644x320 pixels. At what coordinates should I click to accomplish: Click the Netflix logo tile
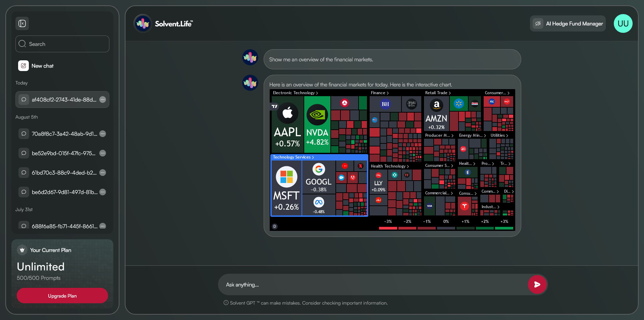[x=361, y=166]
